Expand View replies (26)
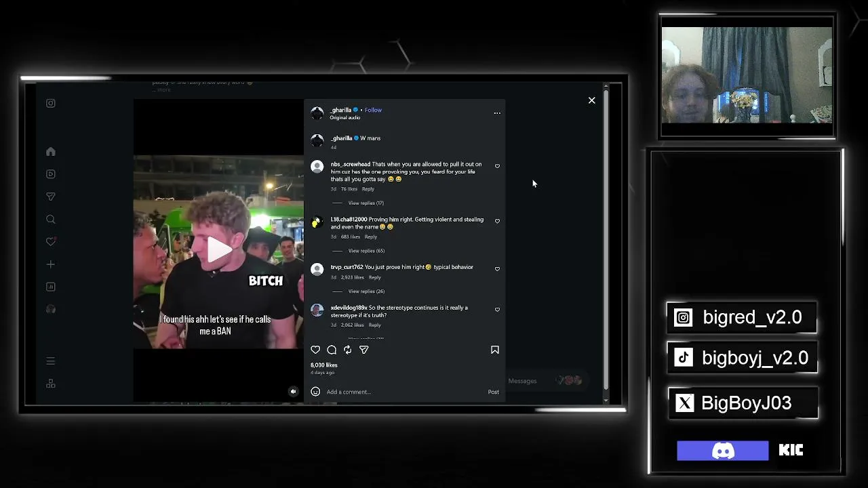 [366, 291]
